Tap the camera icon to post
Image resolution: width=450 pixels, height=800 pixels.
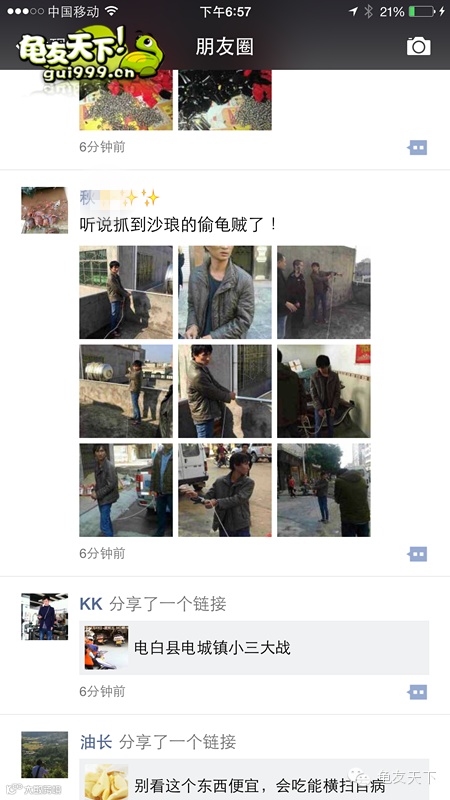tap(418, 46)
